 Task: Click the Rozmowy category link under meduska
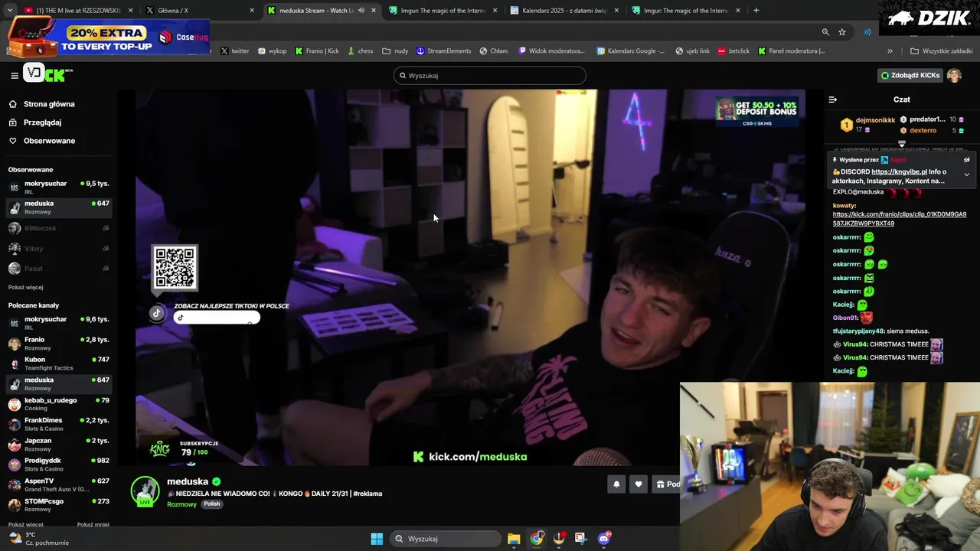181,504
